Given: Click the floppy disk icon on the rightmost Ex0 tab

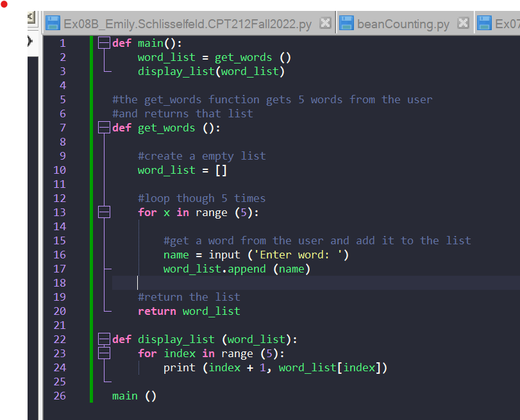Looking at the screenshot, I should (x=485, y=22).
